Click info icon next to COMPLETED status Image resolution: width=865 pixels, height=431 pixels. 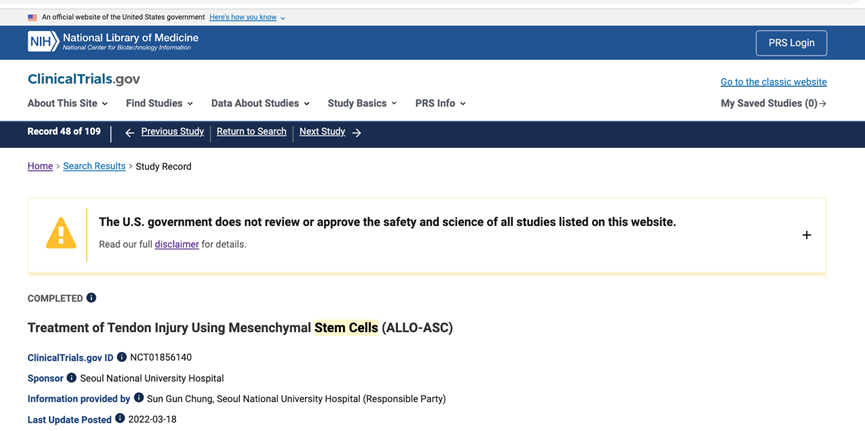91,297
